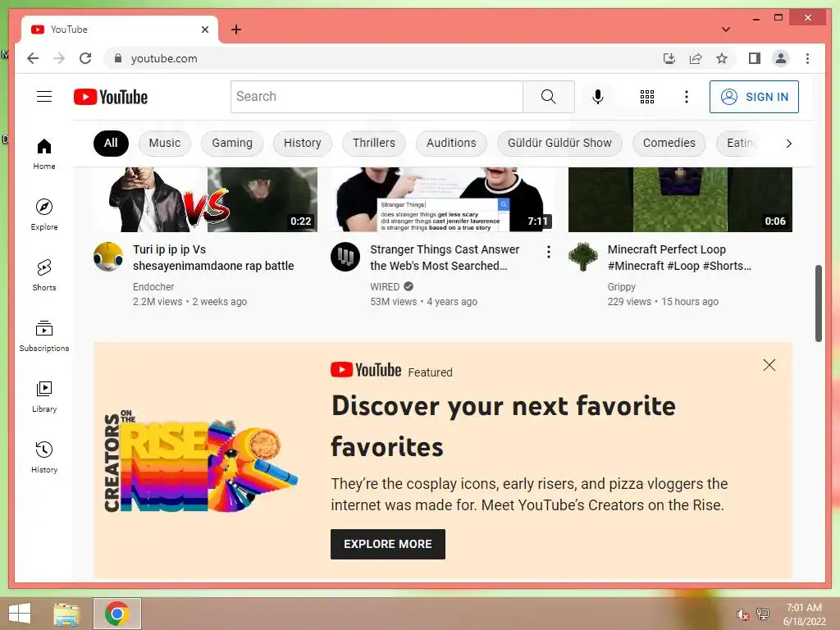
Task: Click the SIGN IN button
Action: coord(754,97)
